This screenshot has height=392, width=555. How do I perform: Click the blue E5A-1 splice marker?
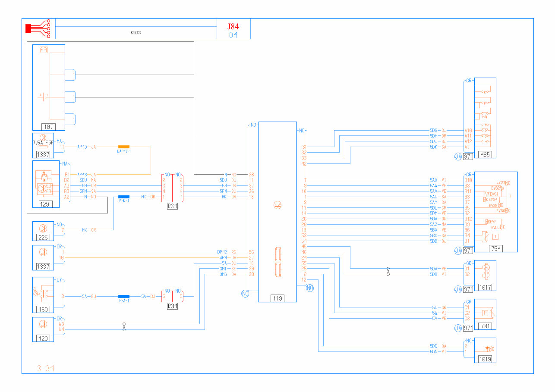(124, 296)
